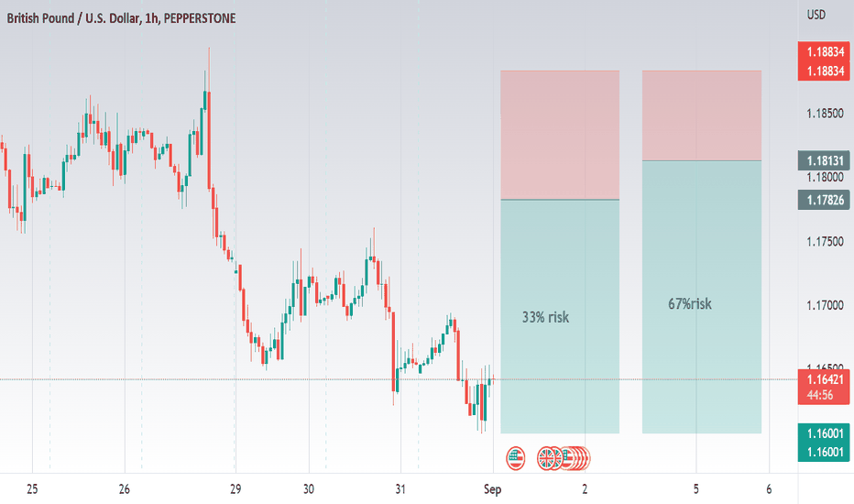Select the gray 1.18131 entry price label
The height and width of the screenshot is (504, 854).
tap(825, 160)
